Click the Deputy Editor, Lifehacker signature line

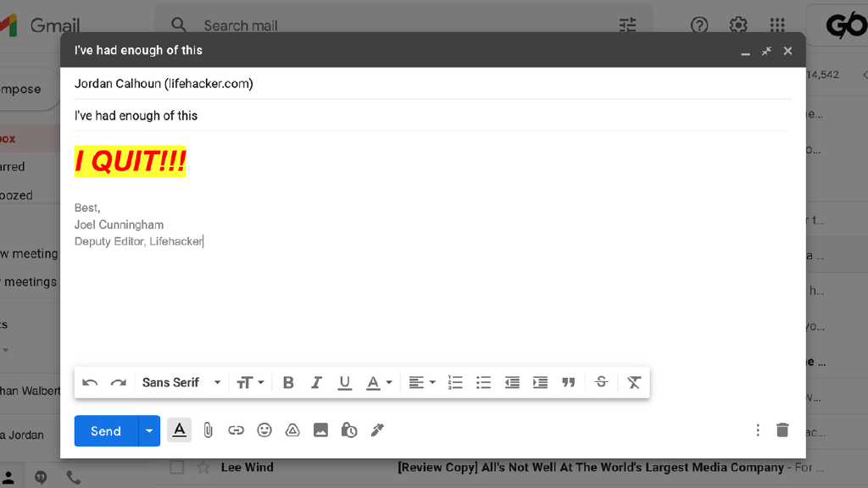tap(139, 241)
